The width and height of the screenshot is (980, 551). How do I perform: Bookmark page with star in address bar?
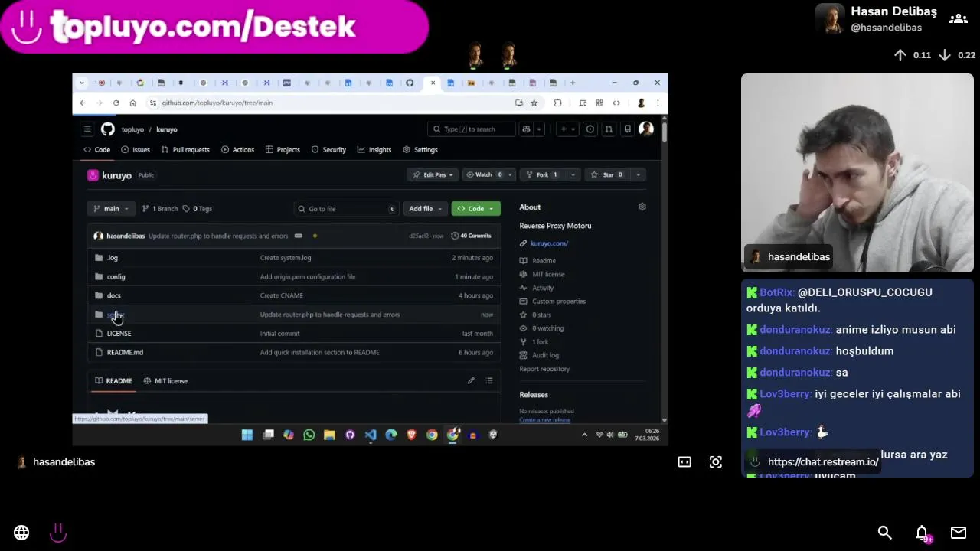tap(534, 103)
